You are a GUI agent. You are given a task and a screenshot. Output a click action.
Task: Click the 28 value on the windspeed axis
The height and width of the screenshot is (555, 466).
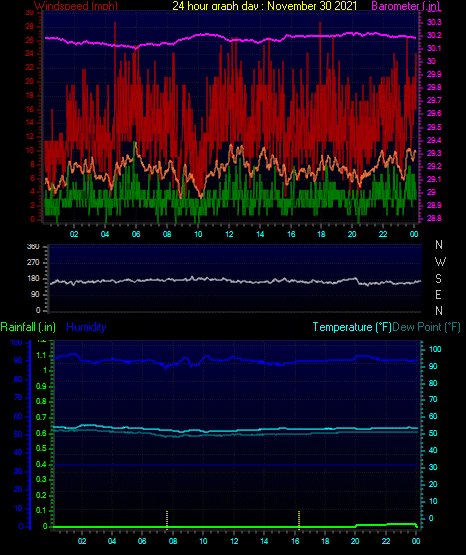[30, 27]
